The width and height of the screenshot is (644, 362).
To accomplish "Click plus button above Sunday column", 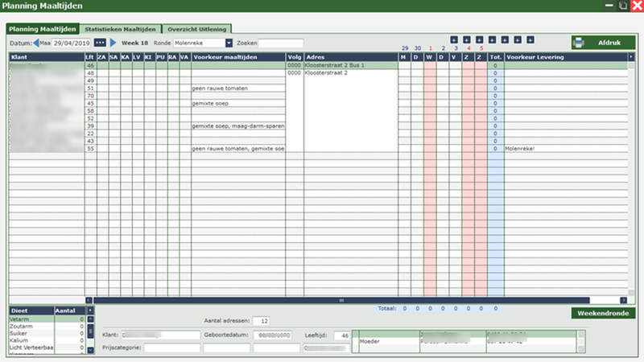I will point(530,39).
